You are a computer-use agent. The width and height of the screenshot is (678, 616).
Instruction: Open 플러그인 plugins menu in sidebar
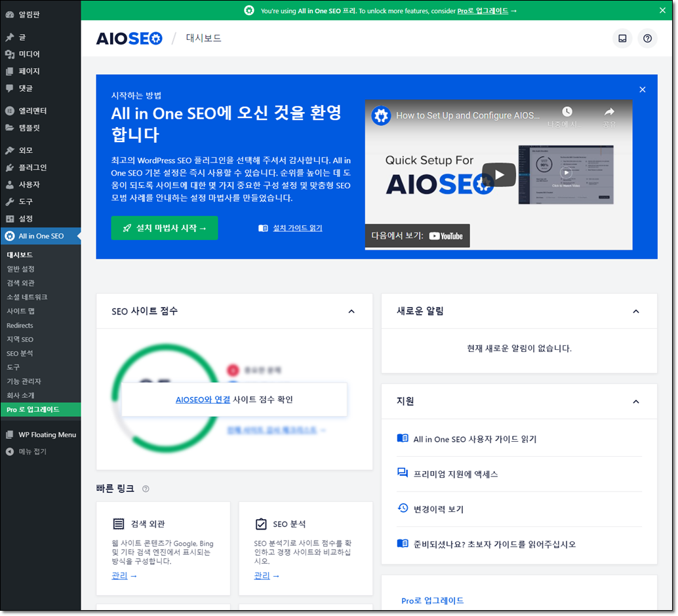pos(40,167)
